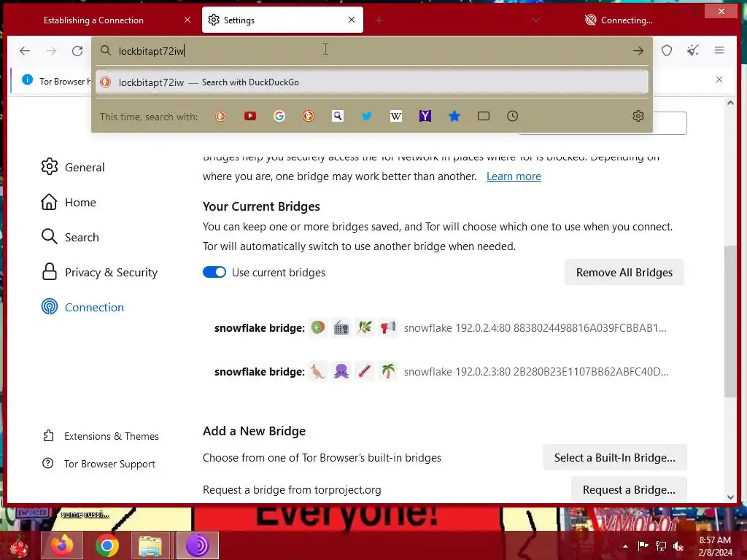Click Select a Built-In Bridge button
Image resolution: width=747 pixels, height=560 pixels.
(x=614, y=458)
